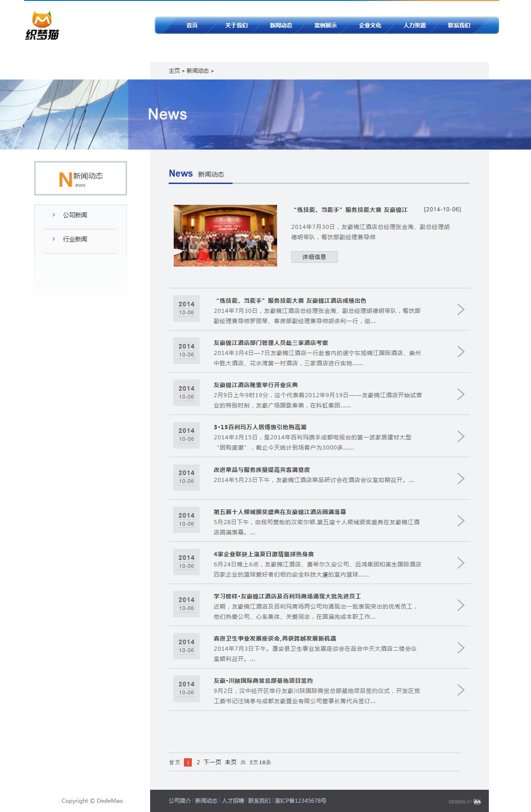Open arrow next to 友豪锦江酒店部门管理人员 article
The image size is (531, 812).
click(461, 352)
